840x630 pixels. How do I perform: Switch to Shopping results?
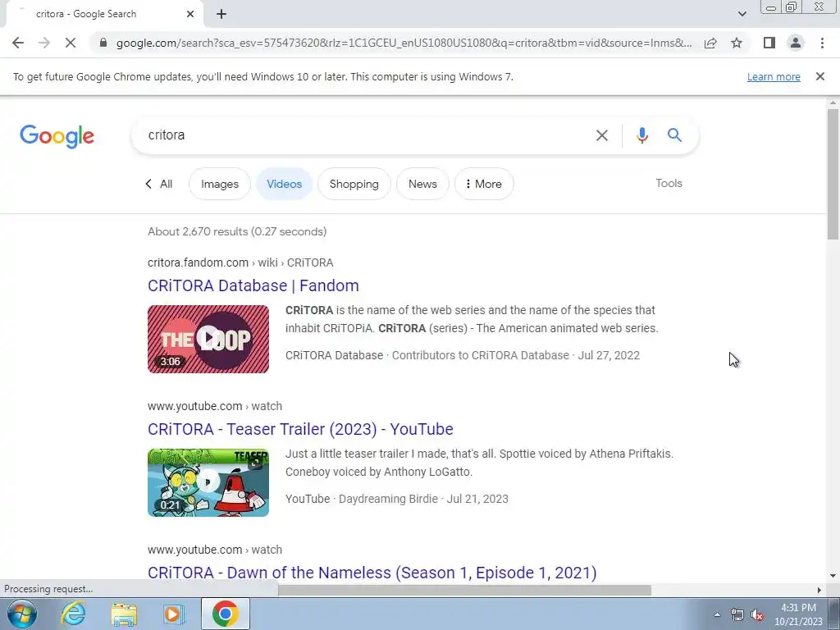[354, 184]
